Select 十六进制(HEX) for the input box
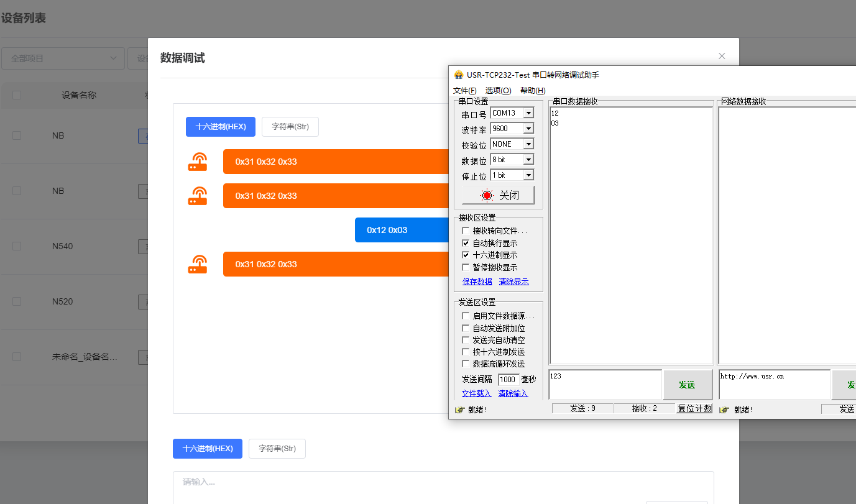856x504 pixels. click(x=208, y=448)
